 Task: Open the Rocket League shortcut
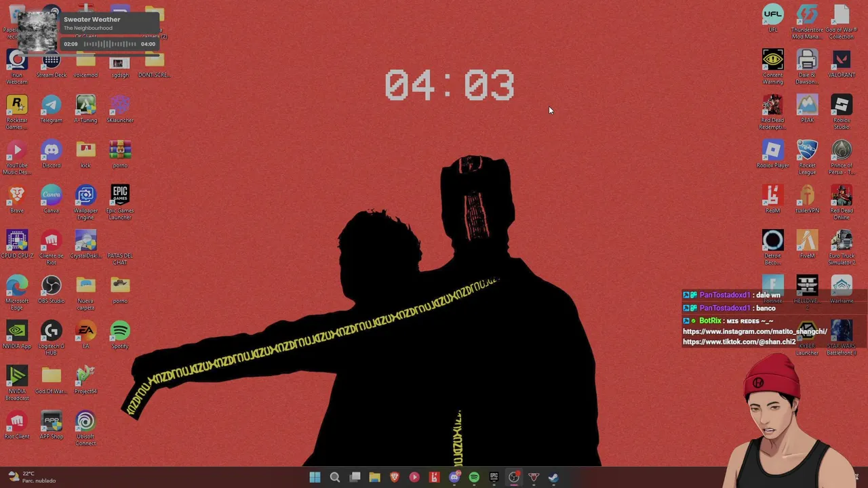coord(807,157)
